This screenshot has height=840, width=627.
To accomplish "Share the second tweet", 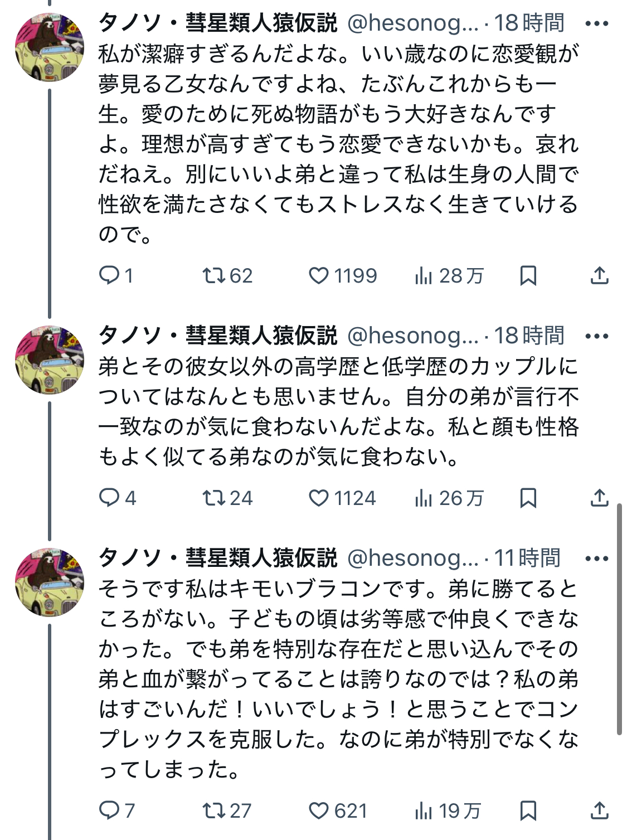I will (599, 498).
